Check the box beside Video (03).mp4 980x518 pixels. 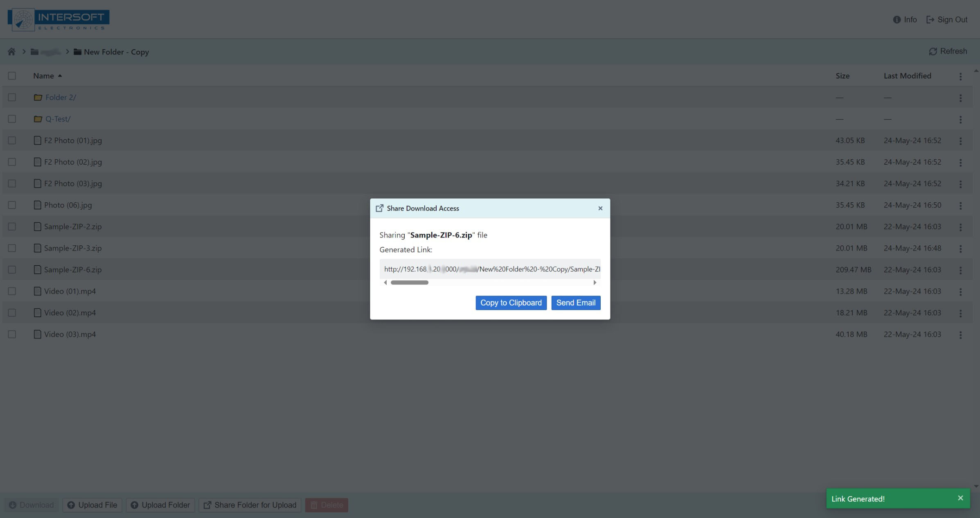[x=12, y=334]
